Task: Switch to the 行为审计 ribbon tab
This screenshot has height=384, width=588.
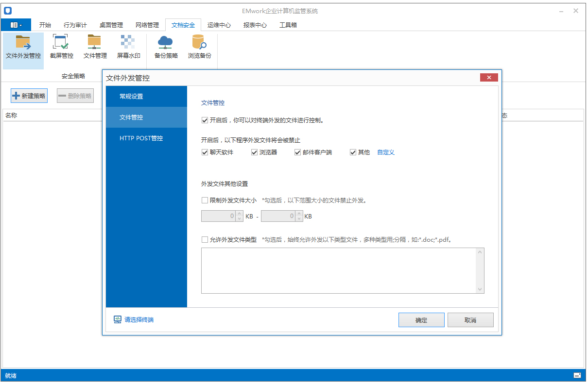Action: coord(75,25)
